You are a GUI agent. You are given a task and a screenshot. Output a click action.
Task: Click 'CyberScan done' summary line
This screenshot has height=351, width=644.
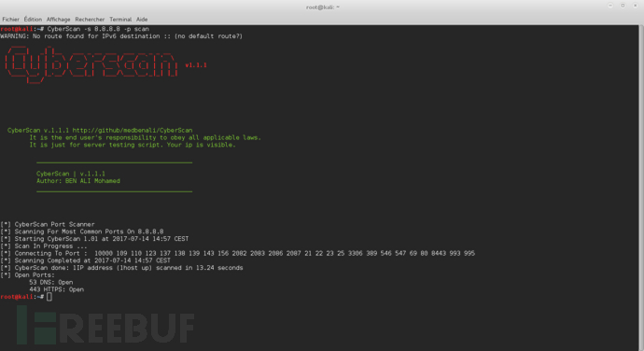coord(121,268)
